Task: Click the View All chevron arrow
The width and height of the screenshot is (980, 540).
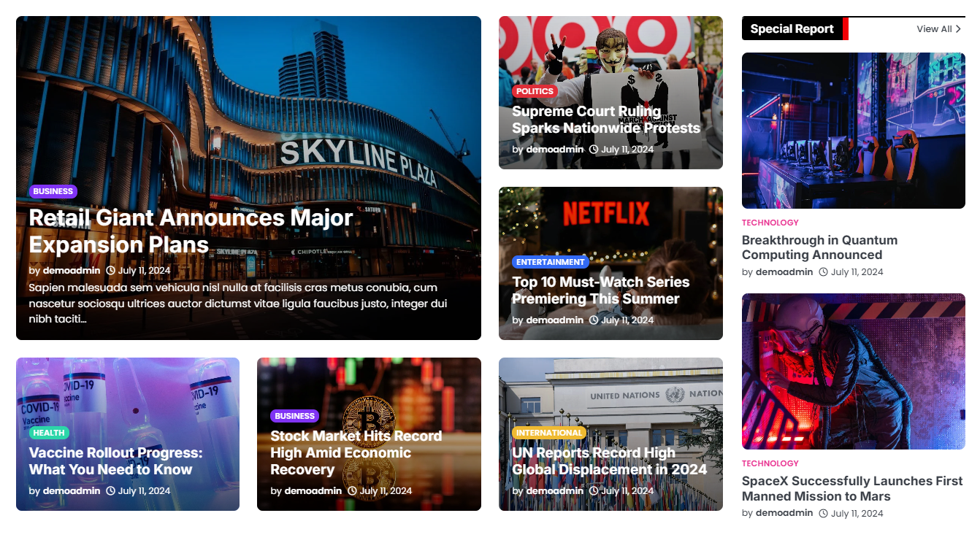Action: (958, 29)
